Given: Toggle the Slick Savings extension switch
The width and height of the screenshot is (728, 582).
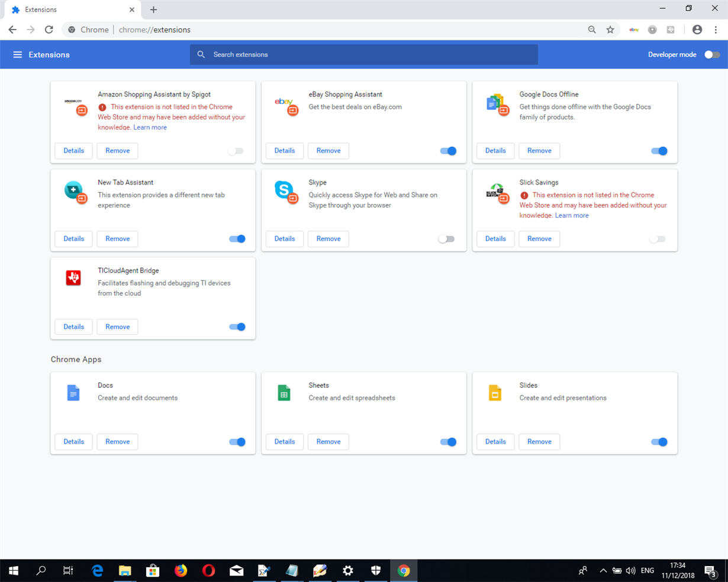Looking at the screenshot, I should 657,239.
